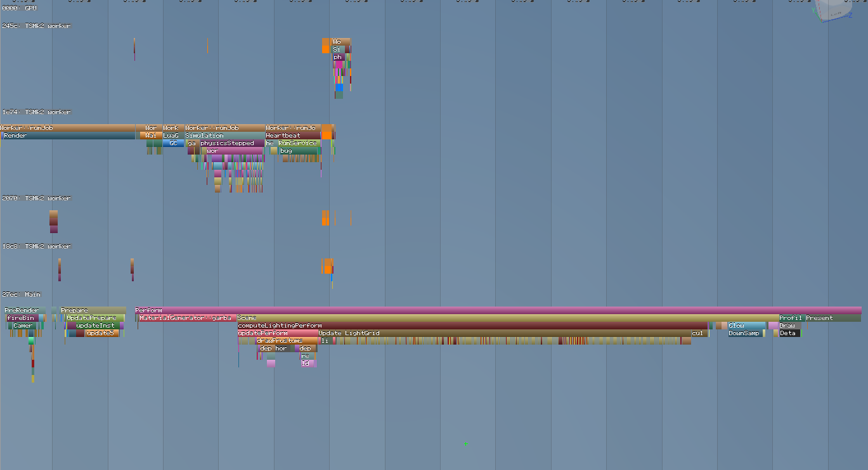Select the fireBin scope bar
Image resolution: width=868 pixels, height=470 pixels.
24,318
